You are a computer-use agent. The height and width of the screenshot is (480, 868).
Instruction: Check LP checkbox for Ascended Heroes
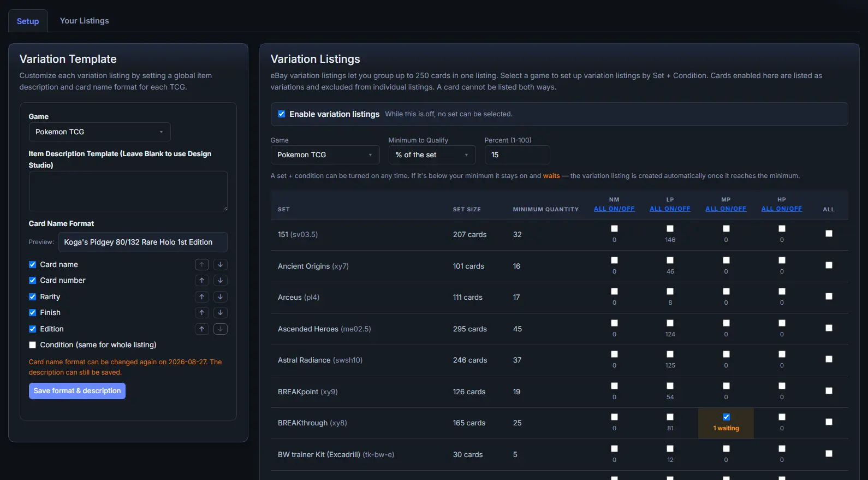(x=670, y=323)
